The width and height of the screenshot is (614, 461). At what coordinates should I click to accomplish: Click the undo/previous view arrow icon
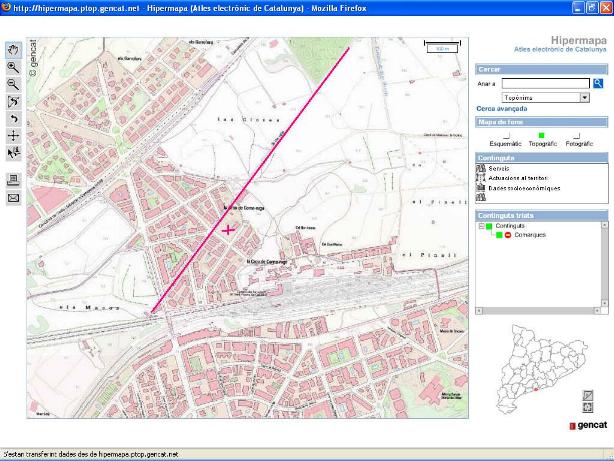point(13,118)
